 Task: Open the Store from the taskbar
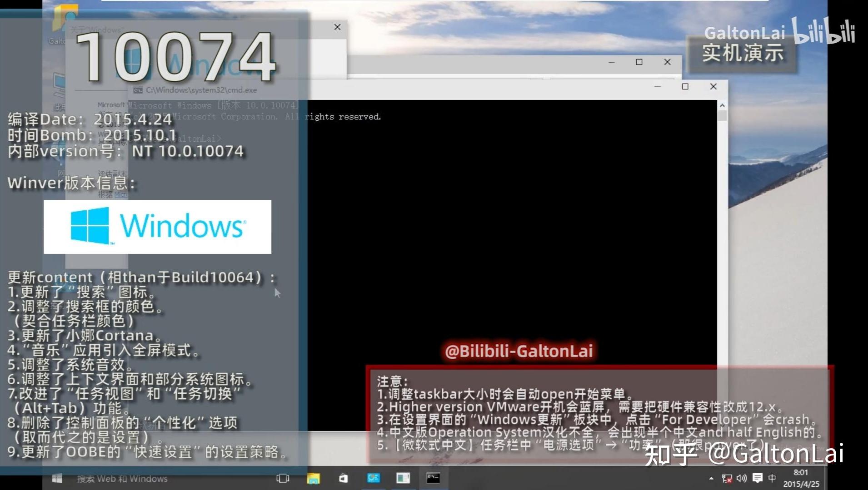(343, 478)
